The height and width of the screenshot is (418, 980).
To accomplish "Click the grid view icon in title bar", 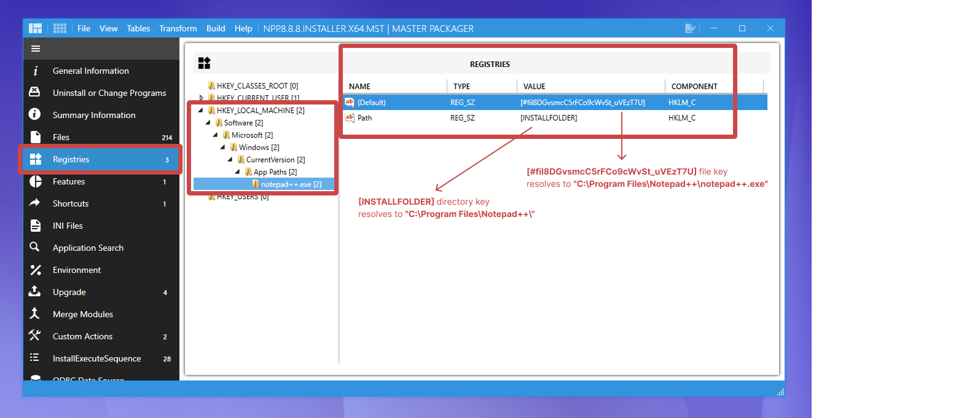I will pyautogui.click(x=60, y=28).
